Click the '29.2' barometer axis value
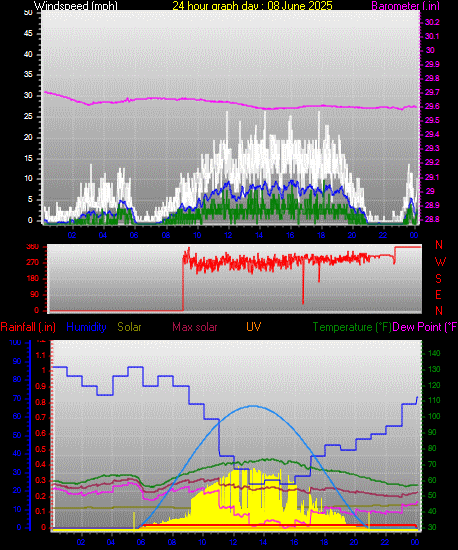This screenshot has width=458, height=550. pos(432,163)
